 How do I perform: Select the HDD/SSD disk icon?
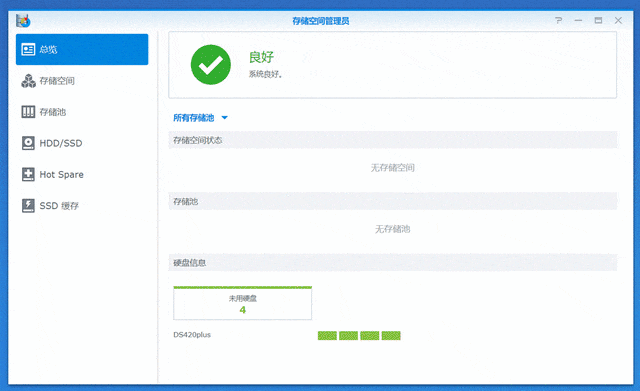coord(28,143)
